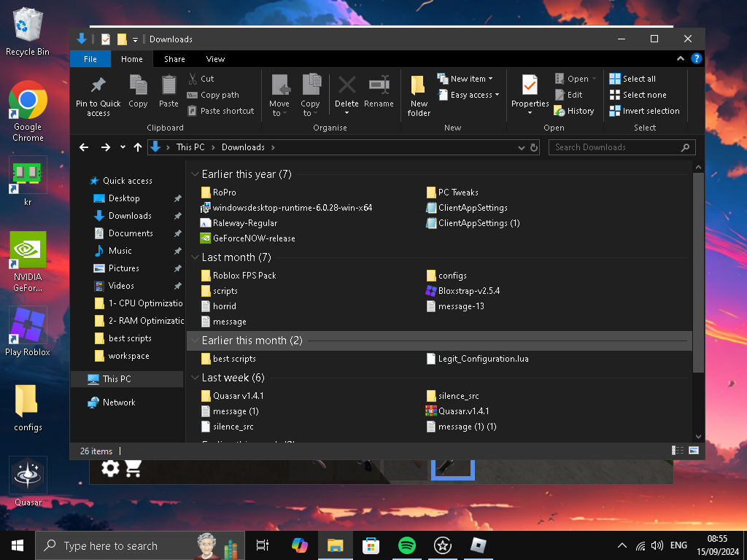Open the New item dropdown

click(465, 79)
